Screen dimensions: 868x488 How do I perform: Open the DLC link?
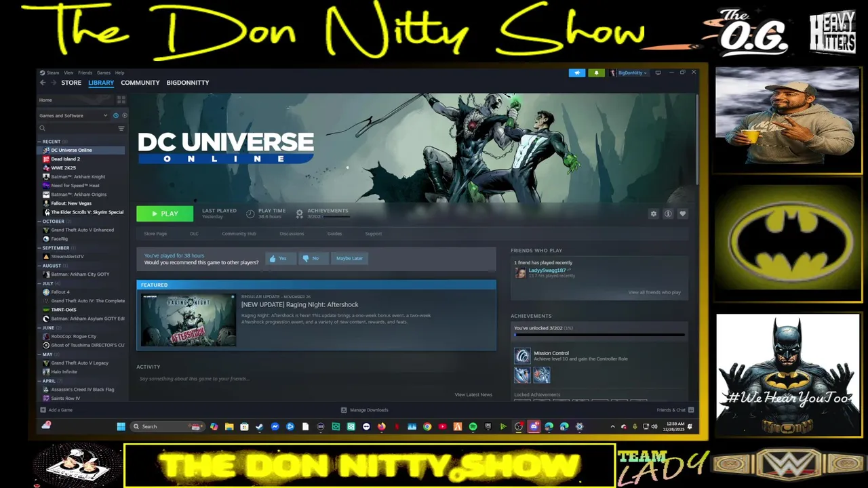pos(194,234)
